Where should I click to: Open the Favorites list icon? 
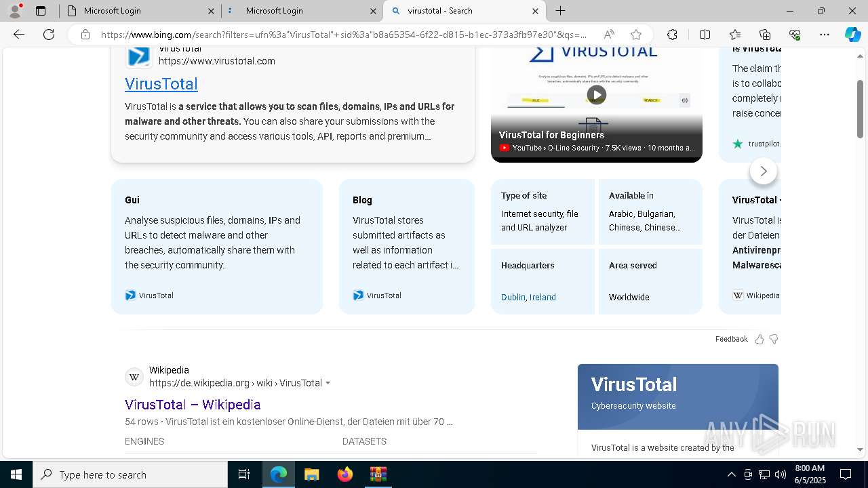click(x=735, y=35)
